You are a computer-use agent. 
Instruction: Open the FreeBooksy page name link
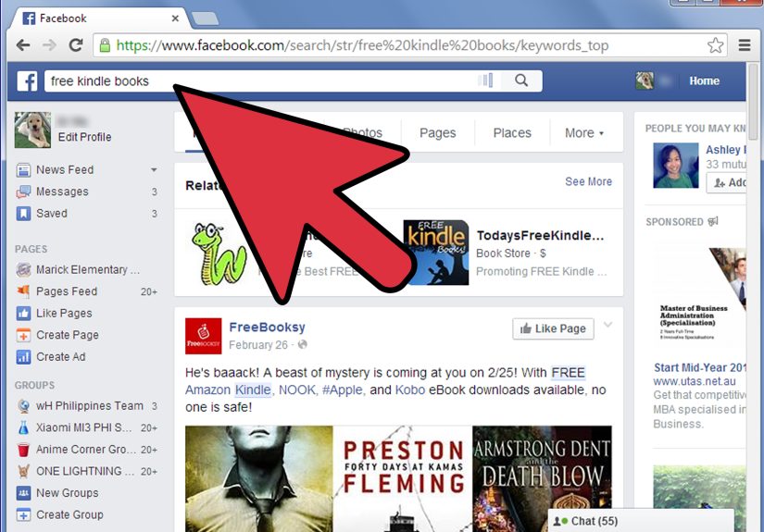click(x=267, y=328)
